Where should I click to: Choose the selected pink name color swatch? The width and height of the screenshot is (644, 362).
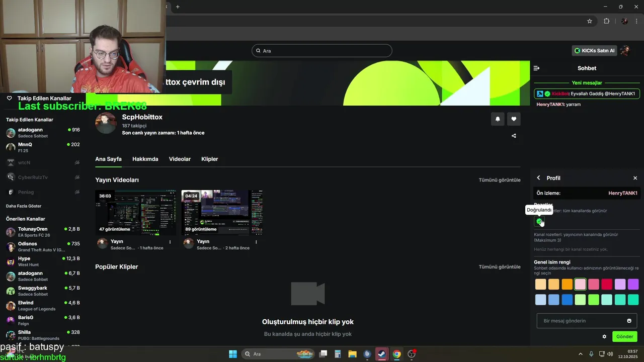(x=580, y=284)
